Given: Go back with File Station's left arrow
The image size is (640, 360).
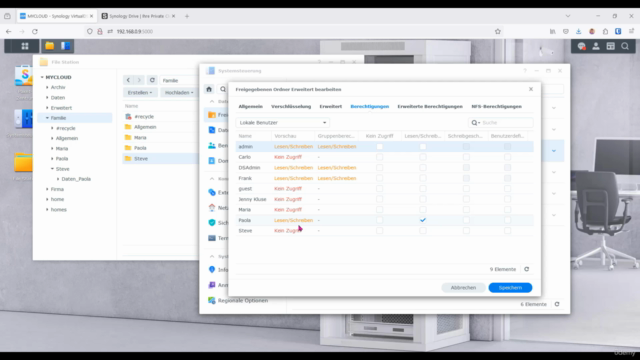Looking at the screenshot, I should point(128,80).
